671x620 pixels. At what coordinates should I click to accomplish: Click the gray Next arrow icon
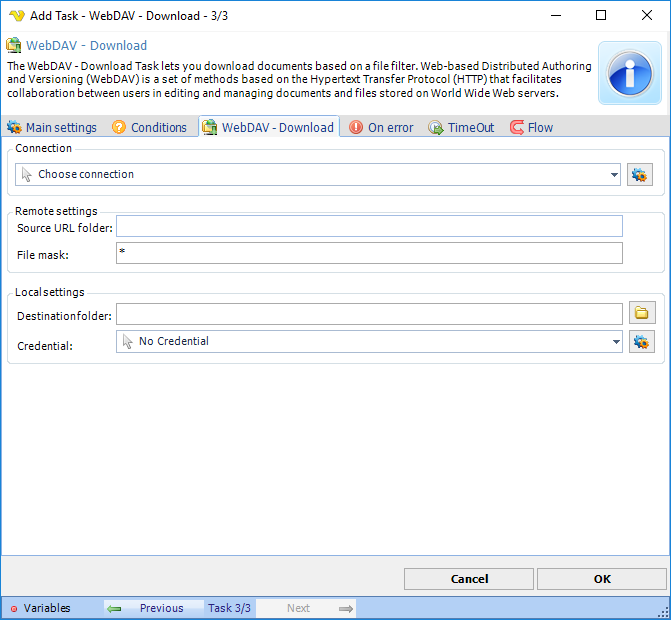click(346, 608)
